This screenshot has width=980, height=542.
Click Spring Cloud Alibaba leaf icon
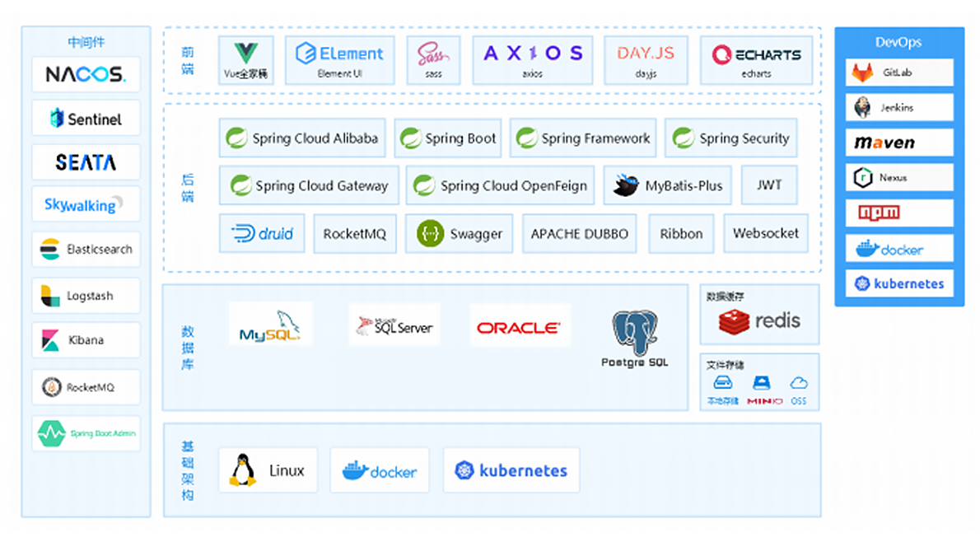[x=237, y=138]
